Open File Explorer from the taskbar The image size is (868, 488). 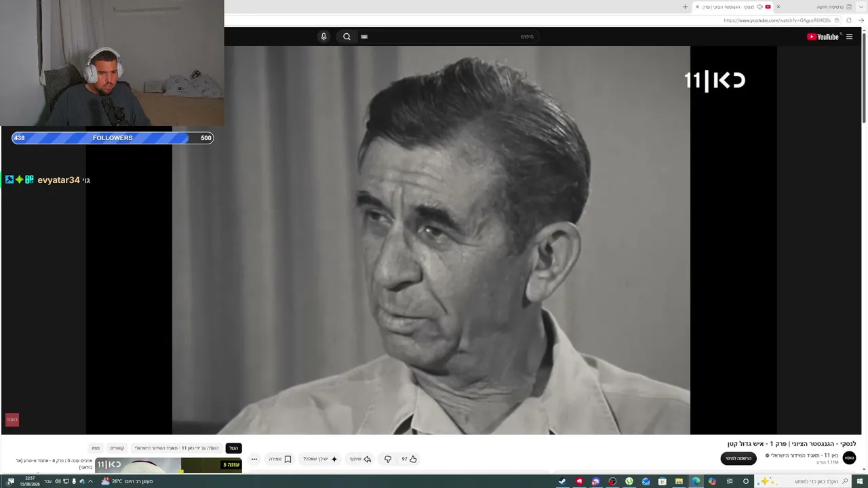coord(679,481)
